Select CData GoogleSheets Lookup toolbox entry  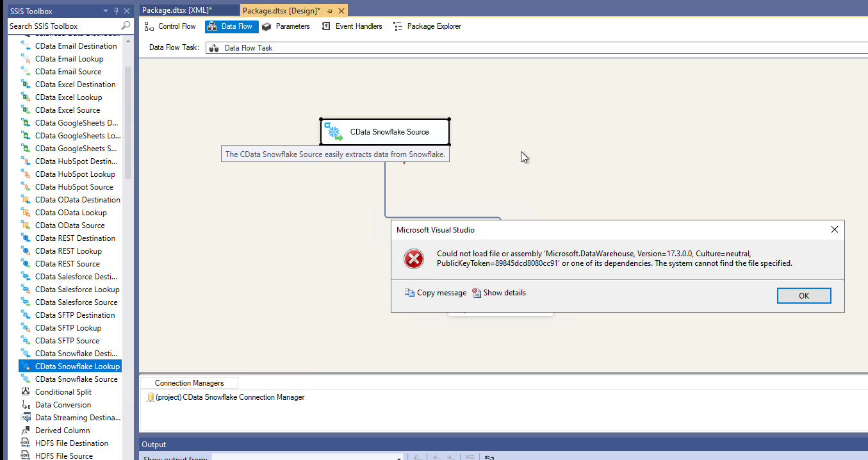(x=70, y=136)
